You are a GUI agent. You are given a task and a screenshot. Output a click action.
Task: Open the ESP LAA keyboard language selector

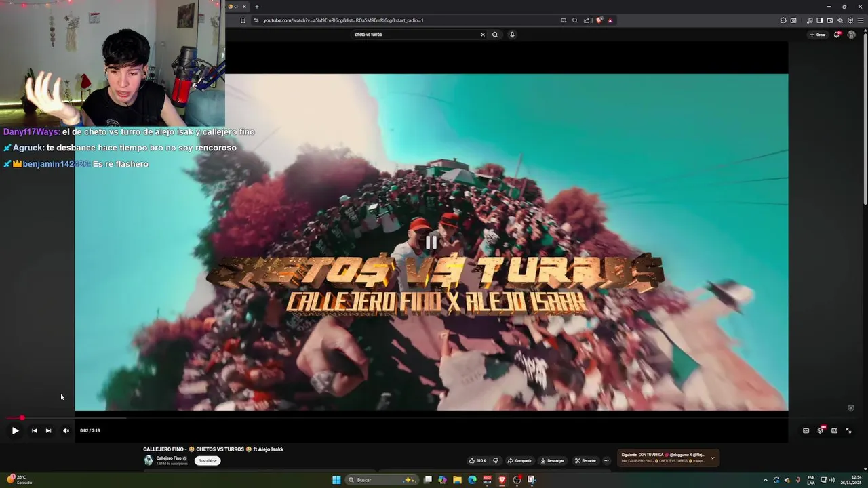click(x=811, y=480)
